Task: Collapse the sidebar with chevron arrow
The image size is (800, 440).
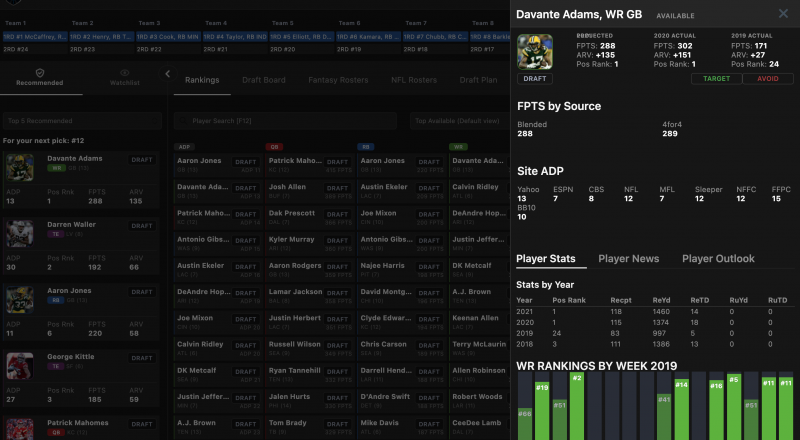Action: [x=167, y=74]
